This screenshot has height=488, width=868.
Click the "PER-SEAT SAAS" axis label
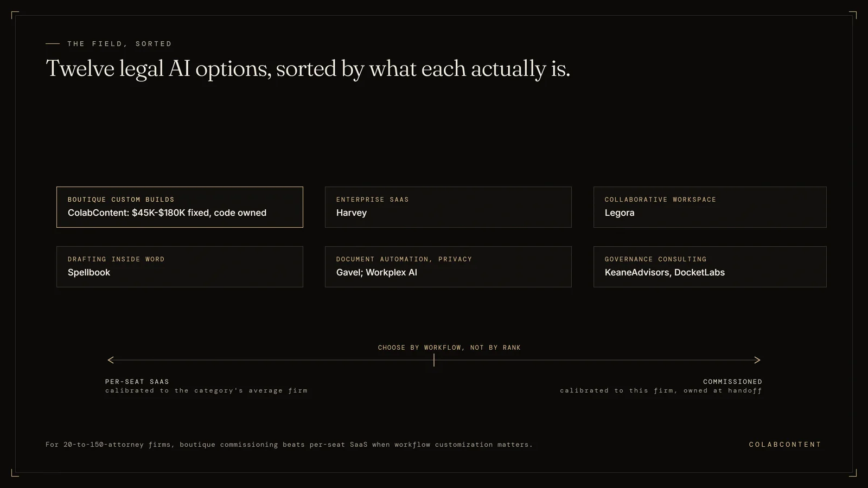pos(137,382)
